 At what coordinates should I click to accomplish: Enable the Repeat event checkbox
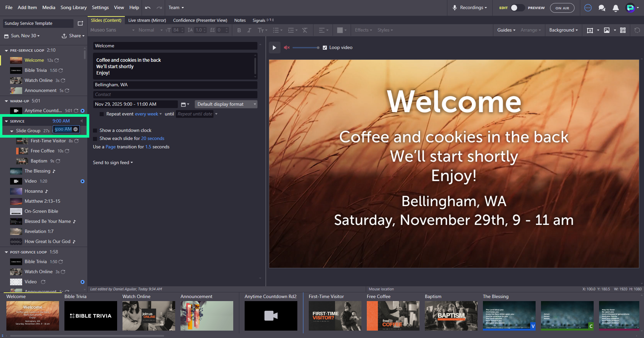(x=101, y=114)
